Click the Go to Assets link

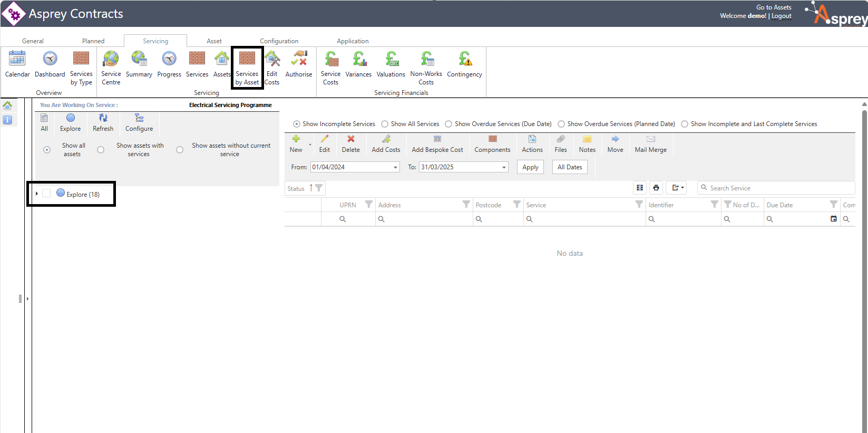point(774,7)
